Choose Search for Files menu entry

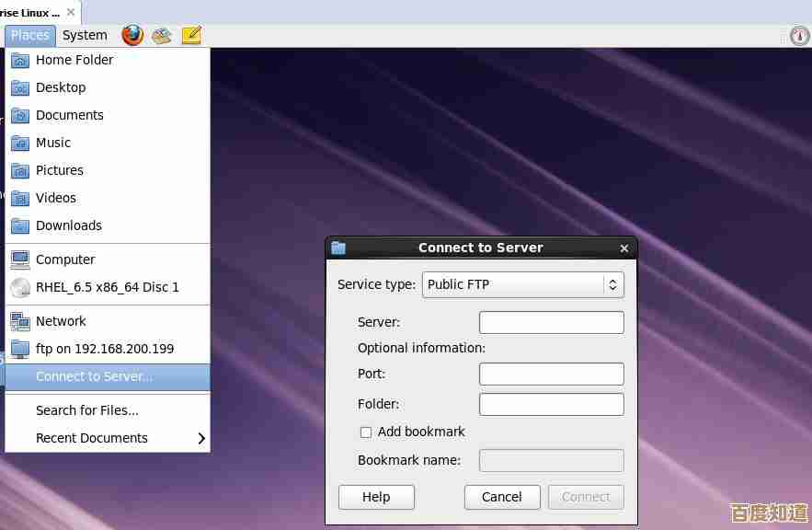87,410
